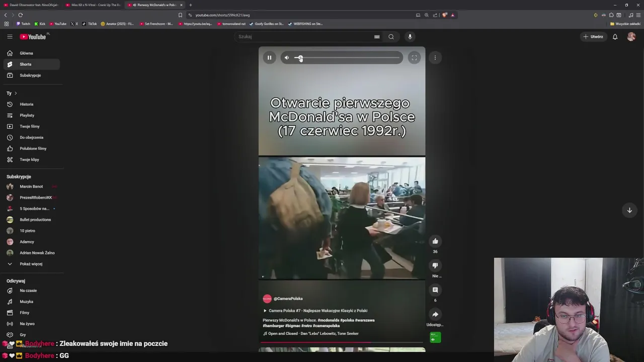
Task: Open the Shorts comments icon
Action: (435, 290)
